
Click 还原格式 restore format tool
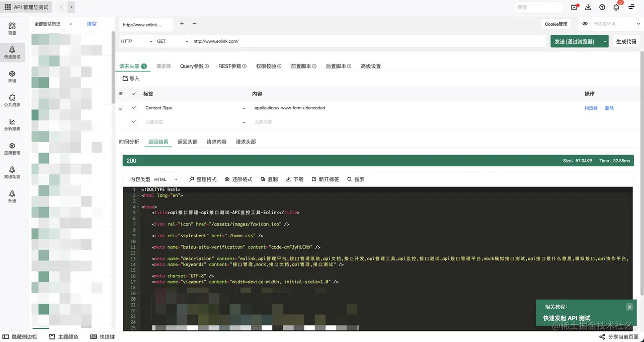click(x=238, y=179)
